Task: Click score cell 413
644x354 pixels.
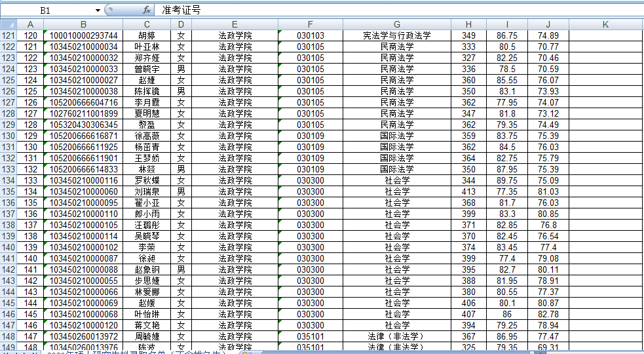Action: 468,191
